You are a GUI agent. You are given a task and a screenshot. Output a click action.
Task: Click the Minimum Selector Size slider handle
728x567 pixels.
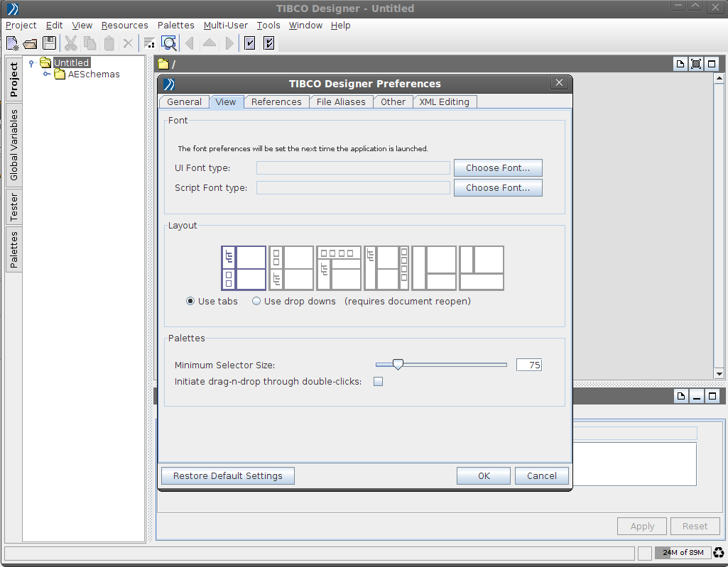coord(398,365)
